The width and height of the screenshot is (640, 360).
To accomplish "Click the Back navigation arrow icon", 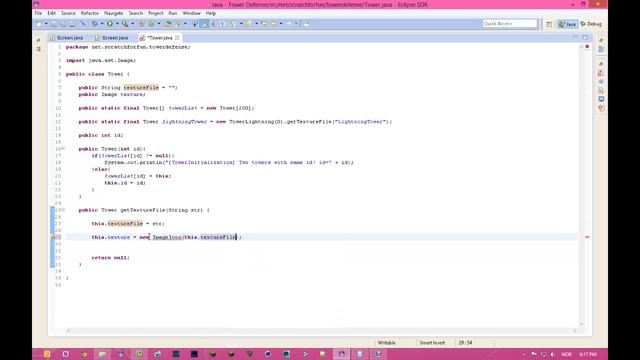I will point(274,24).
